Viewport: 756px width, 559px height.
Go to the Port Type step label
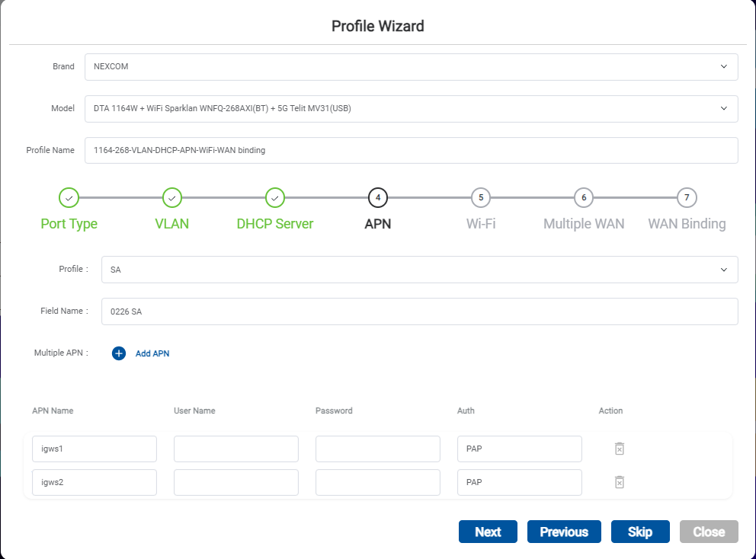69,224
